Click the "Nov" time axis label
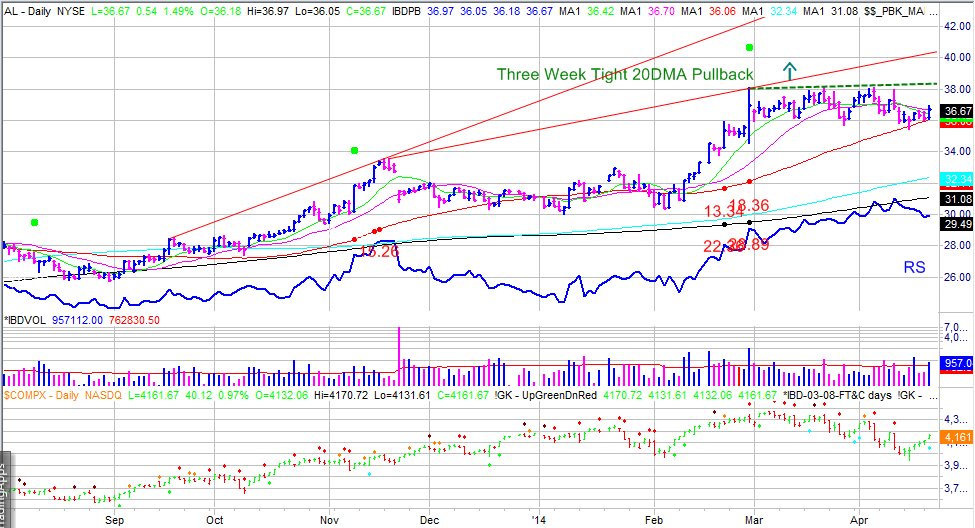The image size is (975, 528). coord(330,520)
